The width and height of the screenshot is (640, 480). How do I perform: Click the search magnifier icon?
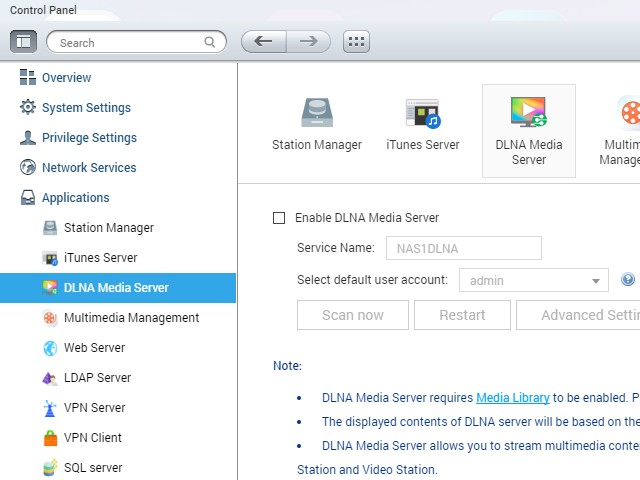point(210,42)
